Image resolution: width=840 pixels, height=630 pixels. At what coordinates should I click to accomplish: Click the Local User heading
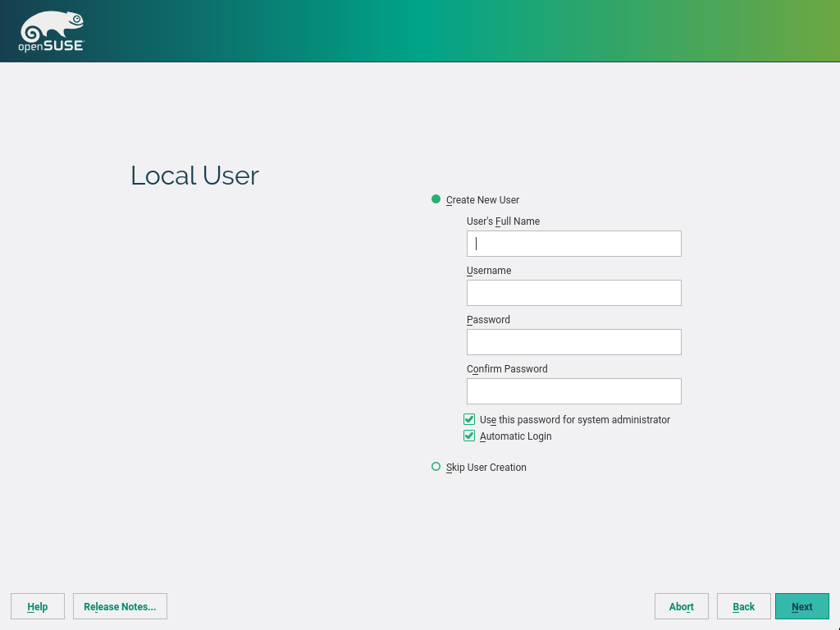click(x=194, y=176)
